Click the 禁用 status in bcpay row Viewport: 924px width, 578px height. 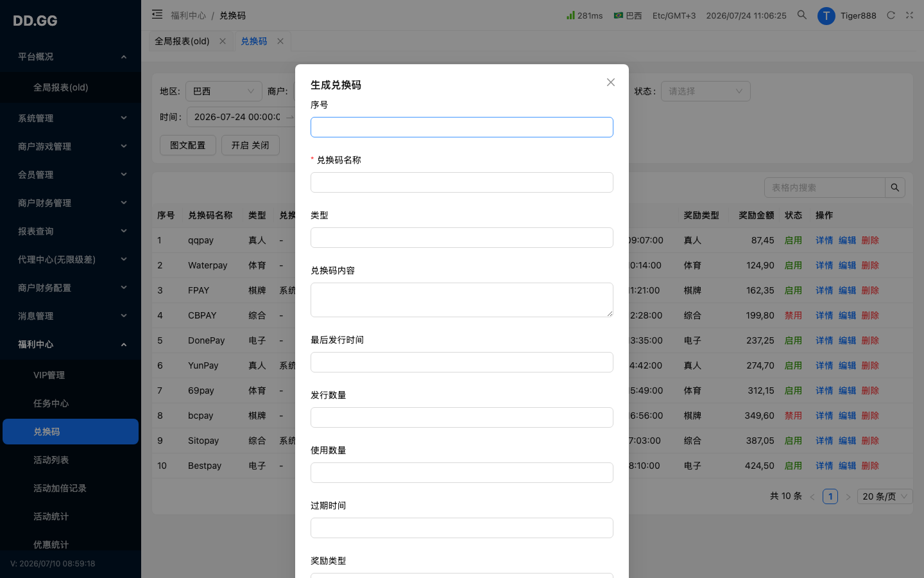coord(793,416)
